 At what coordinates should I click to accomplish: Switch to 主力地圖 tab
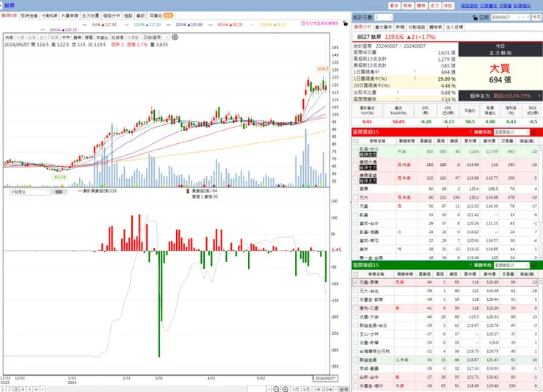pyautogui.click(x=90, y=15)
